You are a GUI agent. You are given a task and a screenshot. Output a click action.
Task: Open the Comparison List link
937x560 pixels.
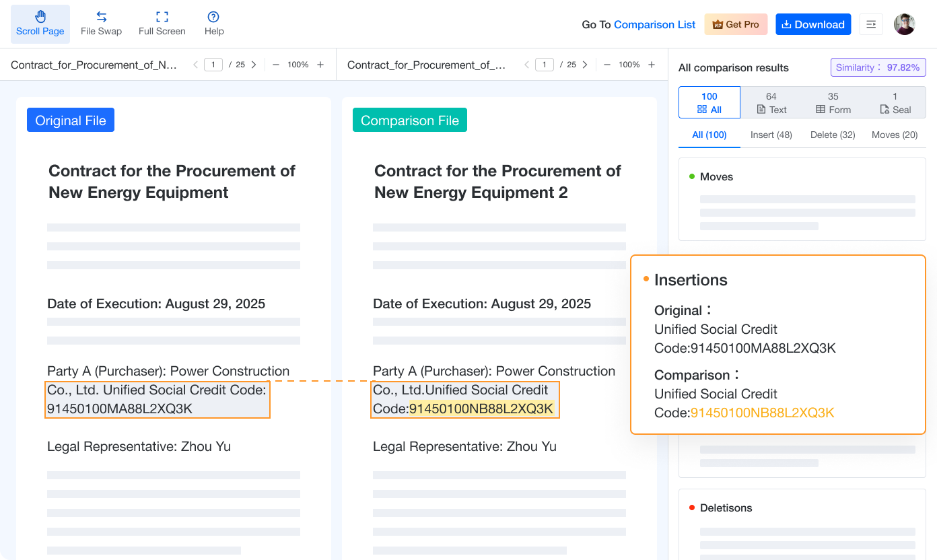click(x=654, y=25)
